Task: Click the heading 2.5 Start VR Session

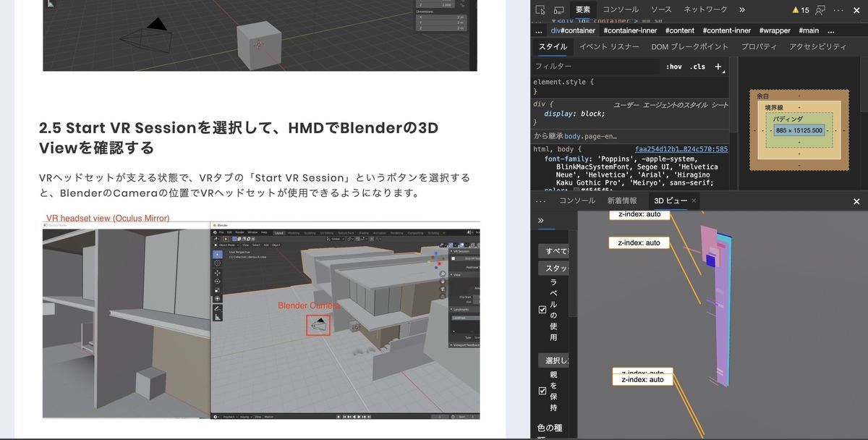Action: [x=239, y=138]
